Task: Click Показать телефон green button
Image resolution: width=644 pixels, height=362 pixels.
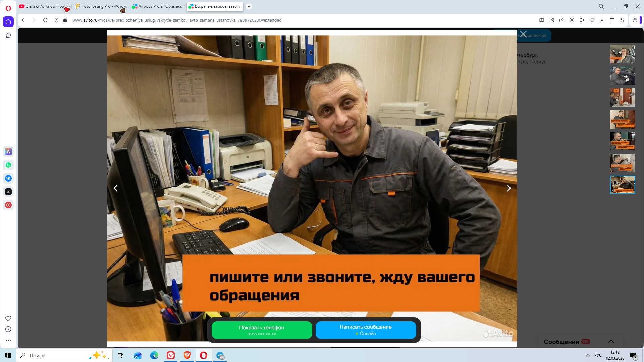Action: tap(262, 330)
